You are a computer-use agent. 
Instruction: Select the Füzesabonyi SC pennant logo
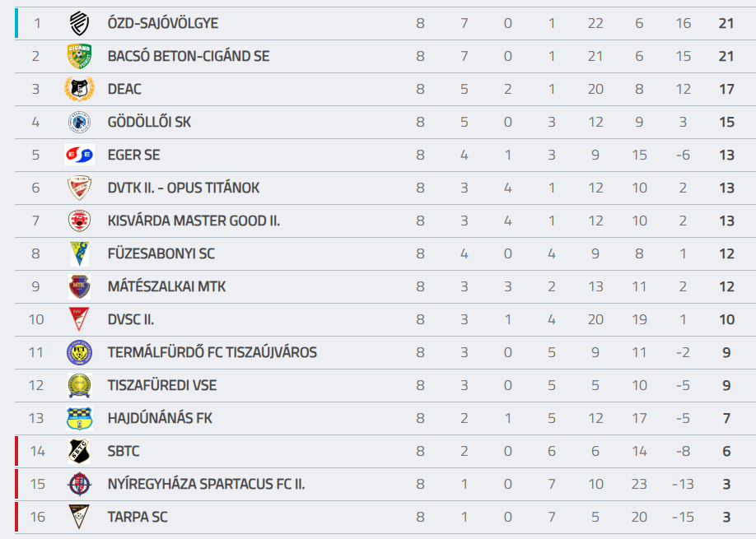[x=79, y=253]
